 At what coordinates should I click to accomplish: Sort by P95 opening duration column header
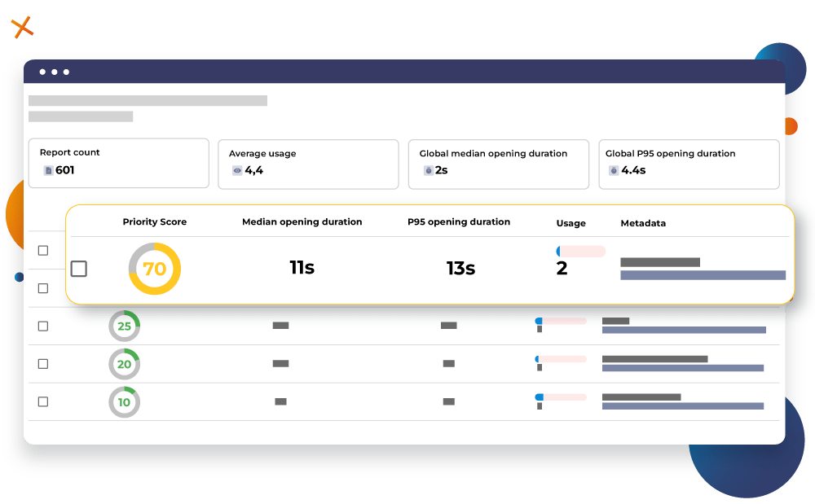(x=459, y=221)
